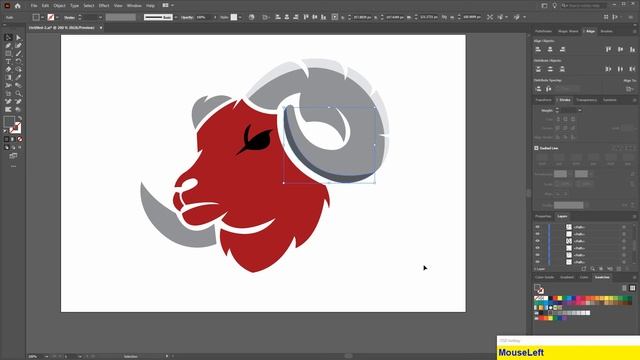Open the Brush Definition dropdown

point(175,17)
